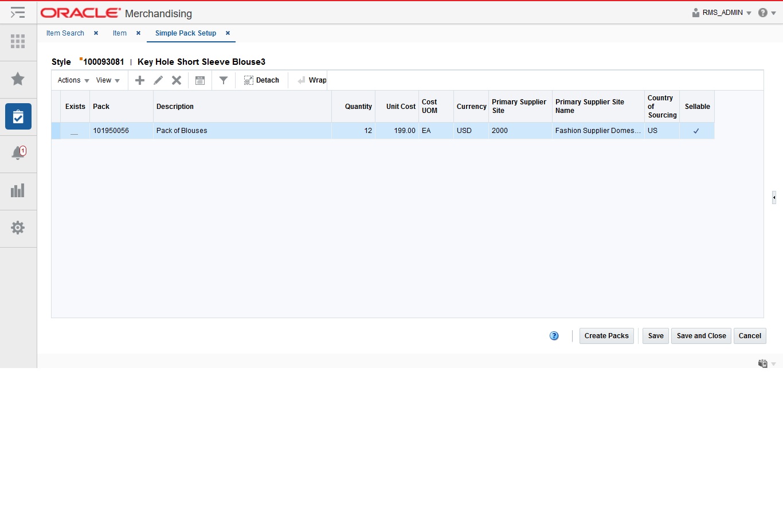Close the Simple Pack Setup tab
This screenshot has width=783, height=532.
[228, 33]
